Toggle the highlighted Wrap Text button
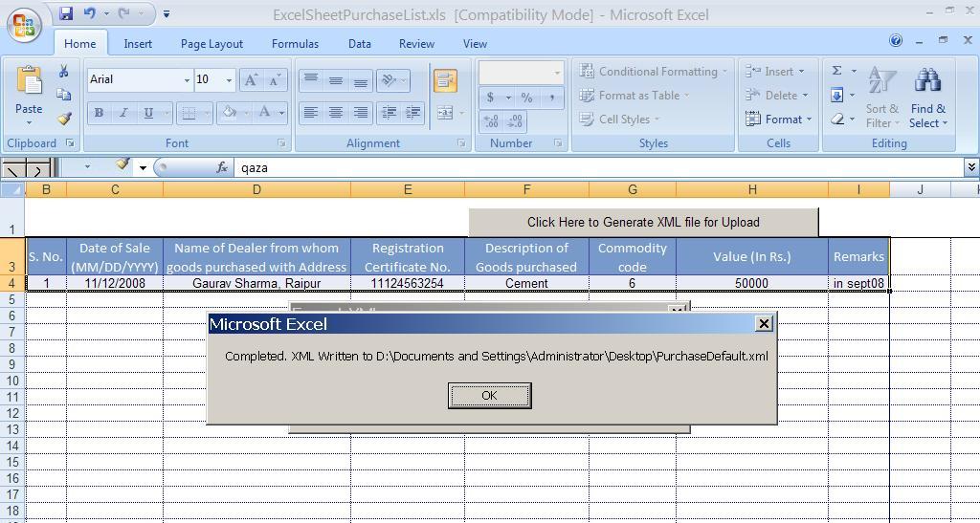 pyautogui.click(x=445, y=80)
